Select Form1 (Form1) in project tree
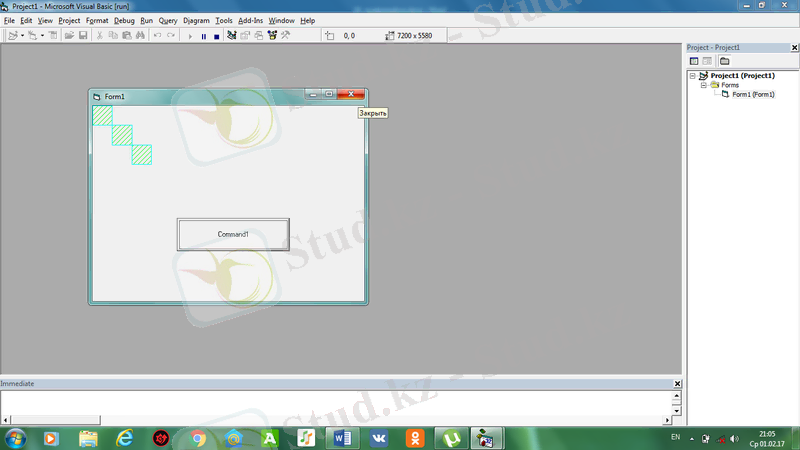This screenshot has width=800, height=450. (x=753, y=95)
